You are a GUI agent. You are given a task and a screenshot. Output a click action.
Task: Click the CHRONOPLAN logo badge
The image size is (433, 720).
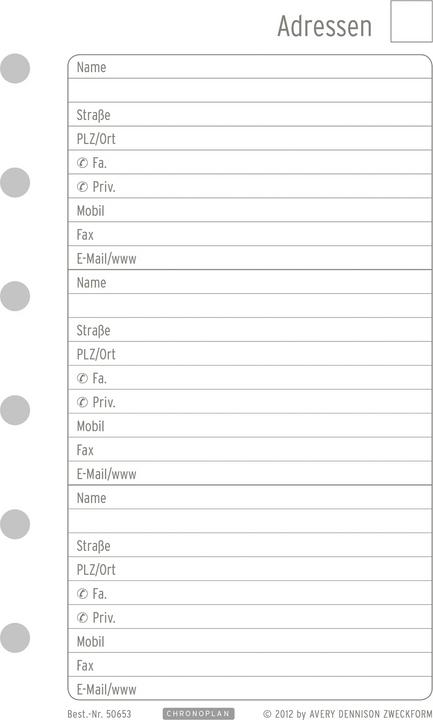[198, 714]
